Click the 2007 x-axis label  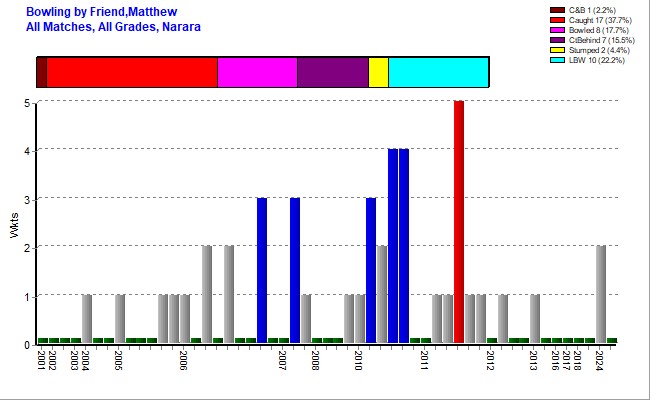pos(282,360)
